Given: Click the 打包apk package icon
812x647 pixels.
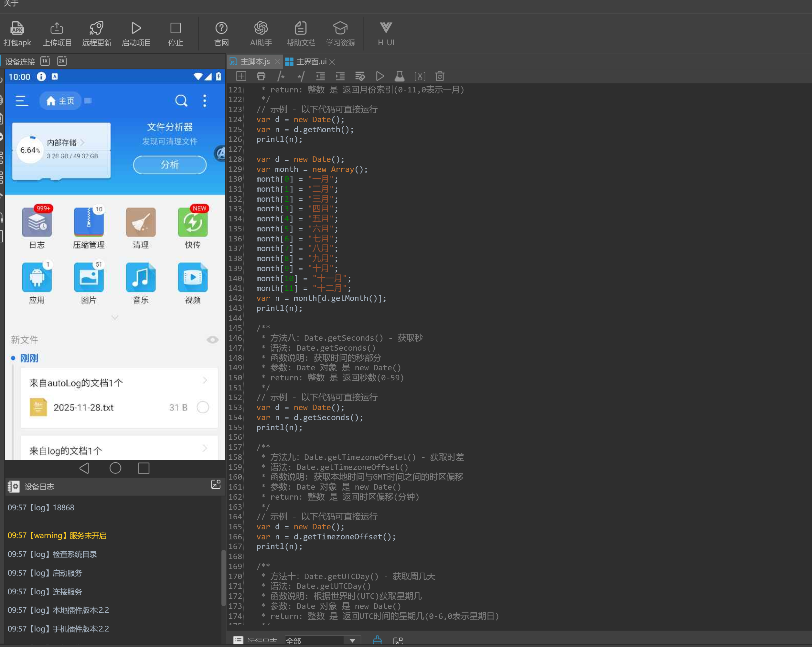Looking at the screenshot, I should pos(17,28).
